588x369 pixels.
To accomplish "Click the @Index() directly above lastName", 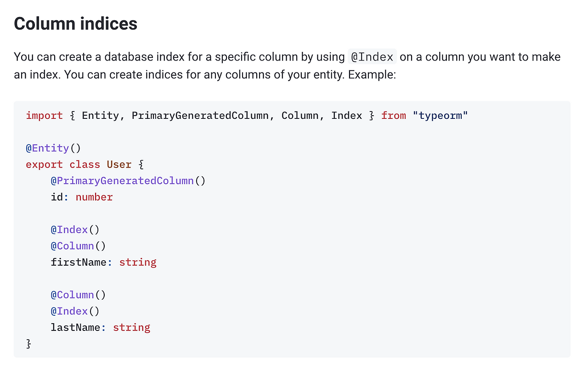I will click(75, 311).
